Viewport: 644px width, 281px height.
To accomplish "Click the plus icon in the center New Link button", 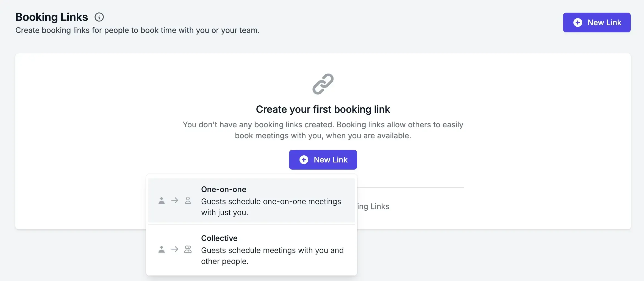I will [x=304, y=159].
